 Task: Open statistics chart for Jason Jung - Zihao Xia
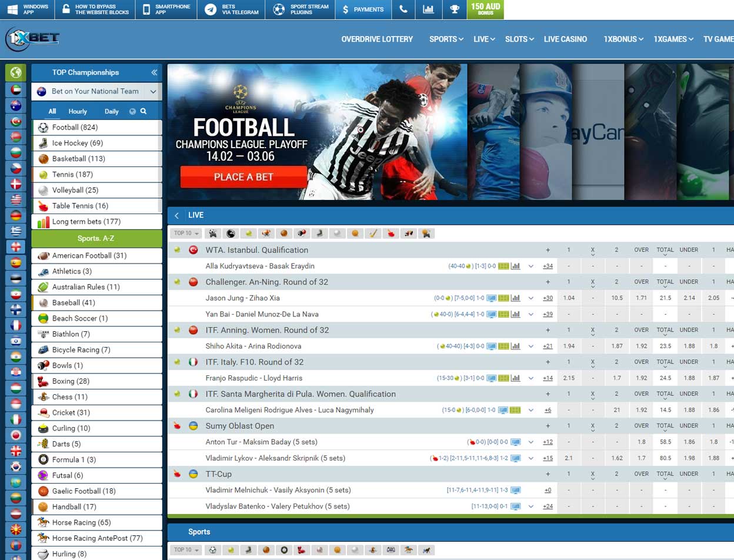[516, 298]
